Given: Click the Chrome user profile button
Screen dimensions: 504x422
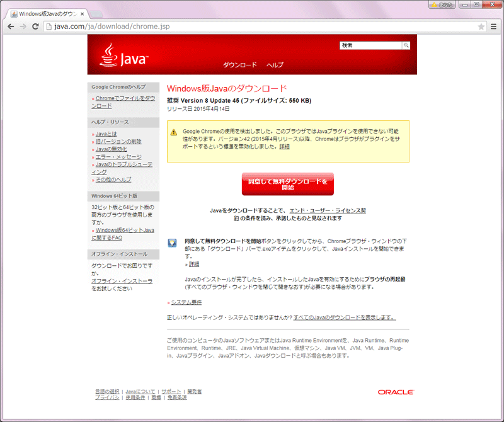Looking at the screenshot, I should coord(442,4).
